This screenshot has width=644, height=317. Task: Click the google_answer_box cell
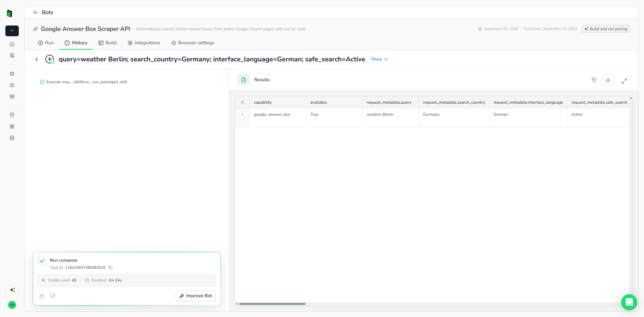tap(278, 118)
